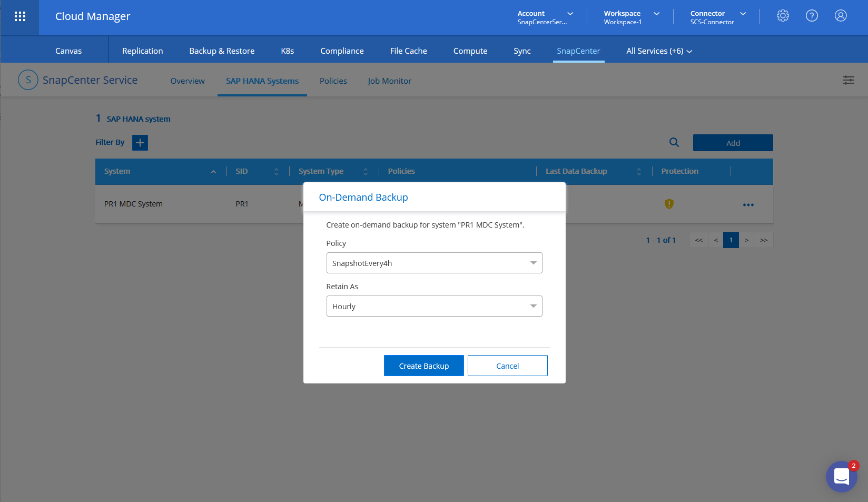This screenshot has height=502, width=868.
Task: Sort by Last Data Backup arrows
Action: tap(639, 172)
